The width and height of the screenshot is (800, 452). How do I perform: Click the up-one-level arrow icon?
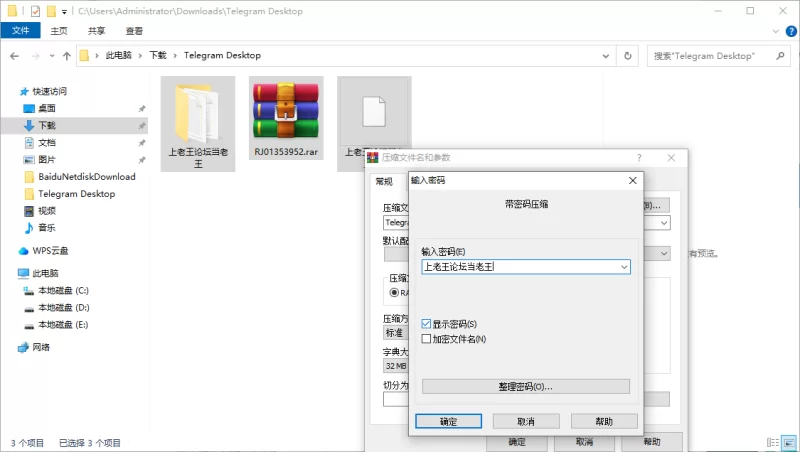[x=67, y=56]
